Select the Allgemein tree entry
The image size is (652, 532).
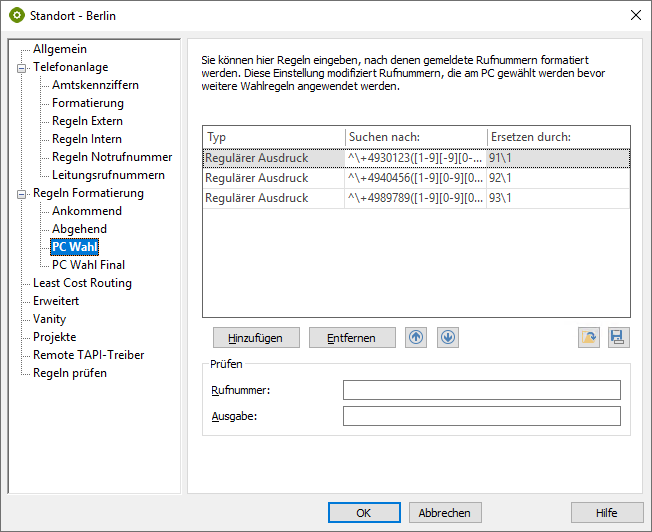pyautogui.click(x=60, y=49)
